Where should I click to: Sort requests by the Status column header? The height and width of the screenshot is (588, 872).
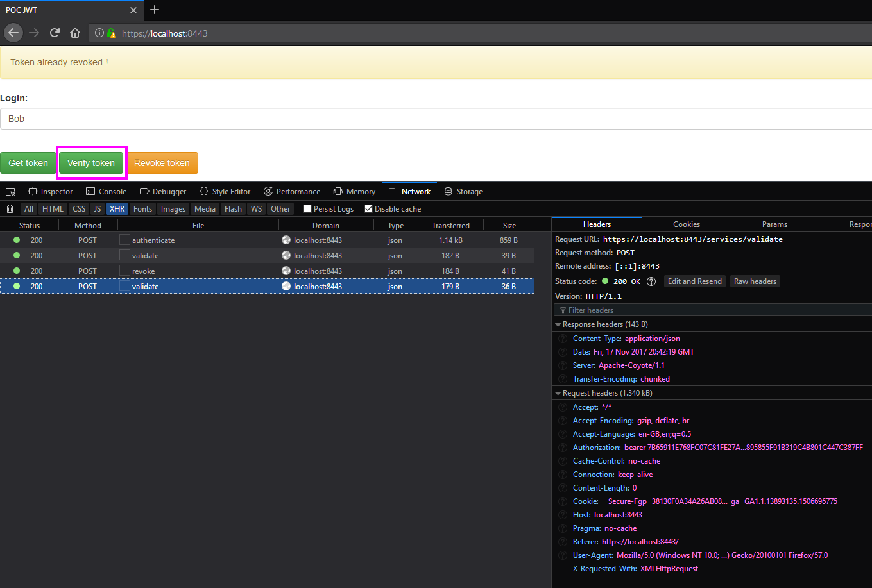(x=30, y=226)
